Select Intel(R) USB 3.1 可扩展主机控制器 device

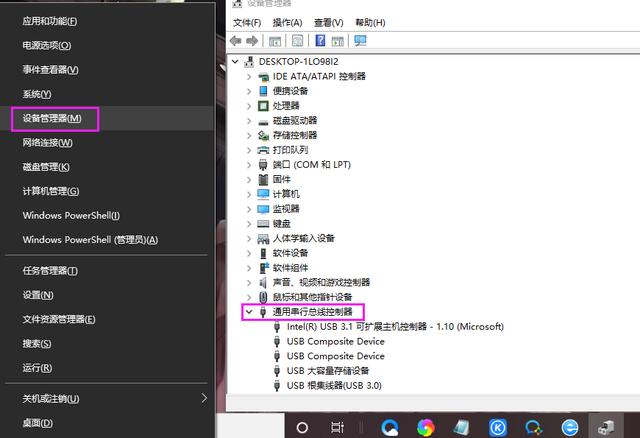tap(395, 327)
